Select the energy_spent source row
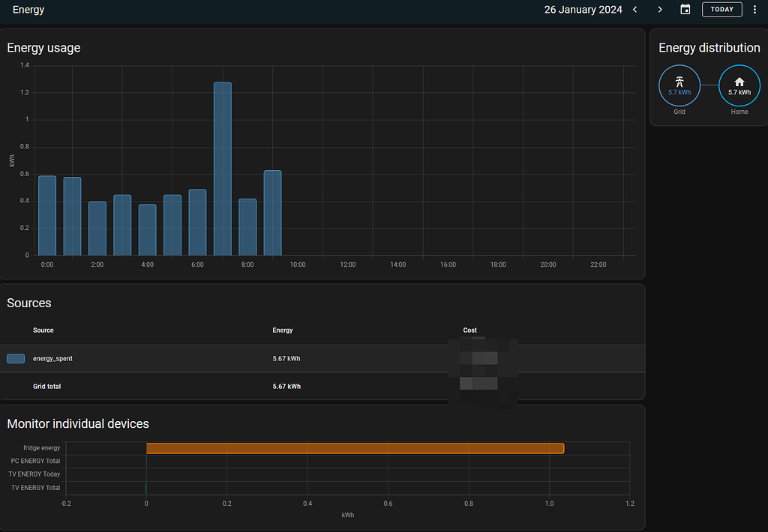 point(322,359)
